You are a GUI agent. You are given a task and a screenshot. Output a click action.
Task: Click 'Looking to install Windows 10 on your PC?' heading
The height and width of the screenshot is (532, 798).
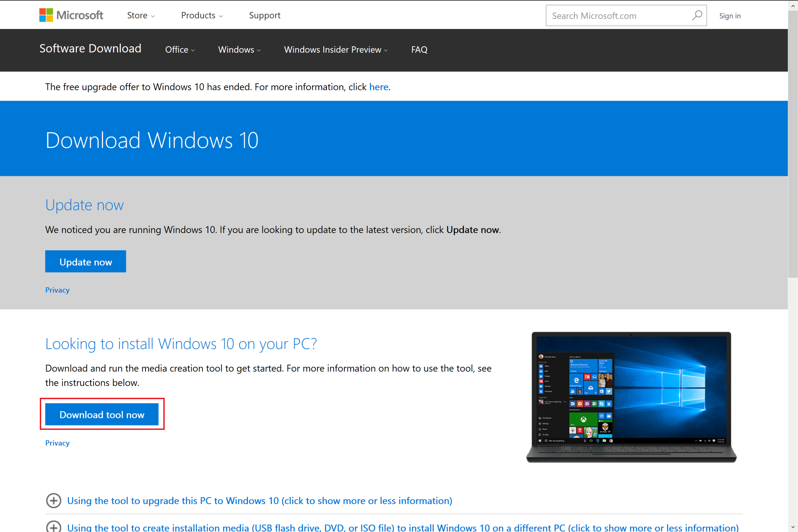tap(181, 344)
